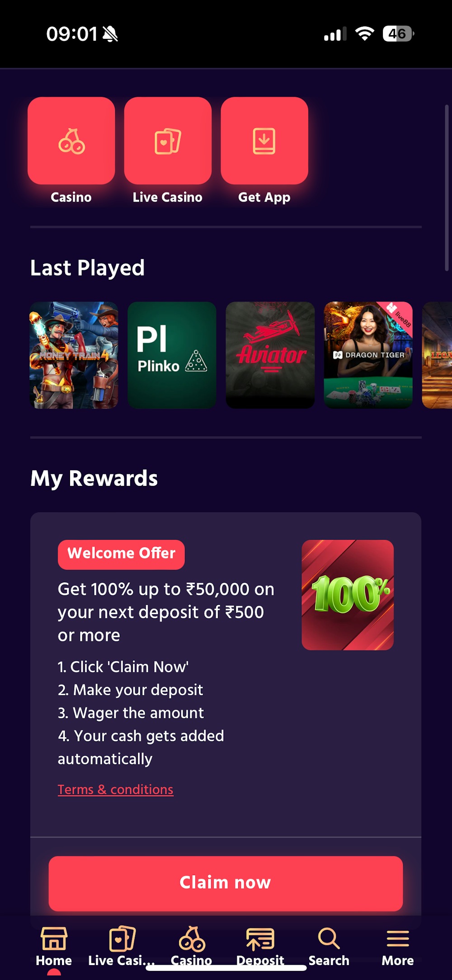Go to Home in bottom navigation
The width and height of the screenshot is (452, 980).
coord(54,947)
